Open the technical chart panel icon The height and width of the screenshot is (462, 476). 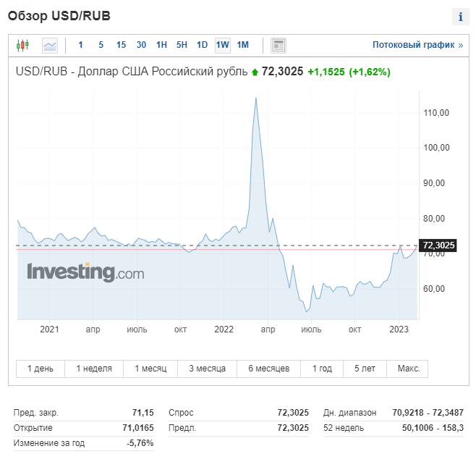click(x=279, y=45)
